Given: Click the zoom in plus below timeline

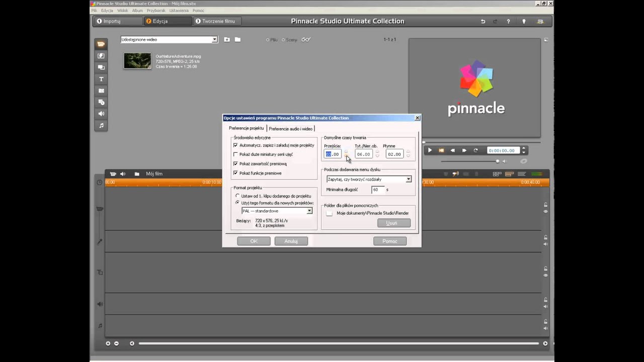Looking at the screenshot, I should pyautogui.click(x=108, y=343).
